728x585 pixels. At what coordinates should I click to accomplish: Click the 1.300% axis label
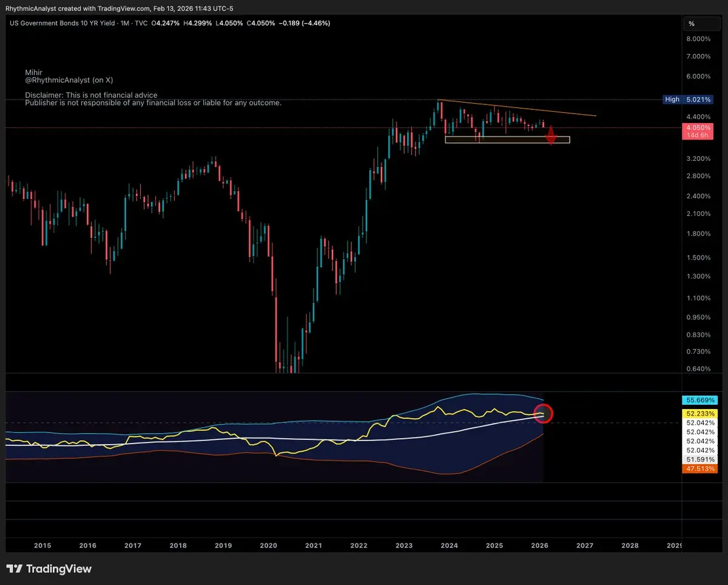tap(698, 276)
